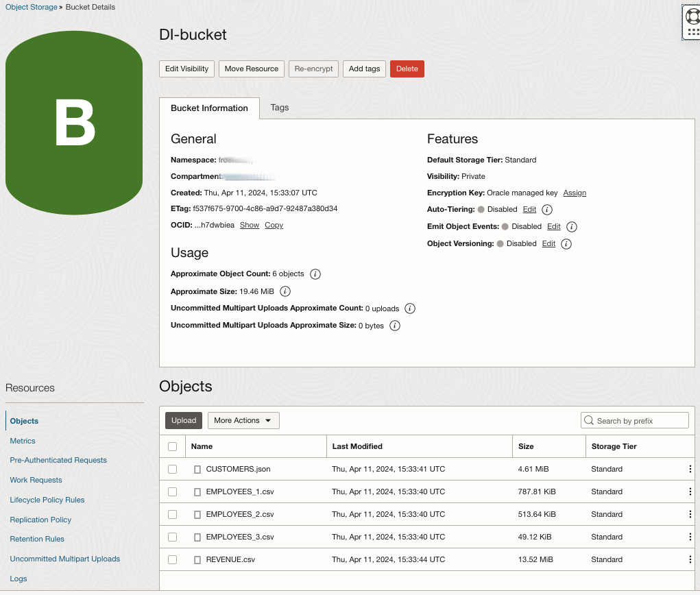The height and width of the screenshot is (595, 700).
Task: Click the Add tags button
Action: 364,69
